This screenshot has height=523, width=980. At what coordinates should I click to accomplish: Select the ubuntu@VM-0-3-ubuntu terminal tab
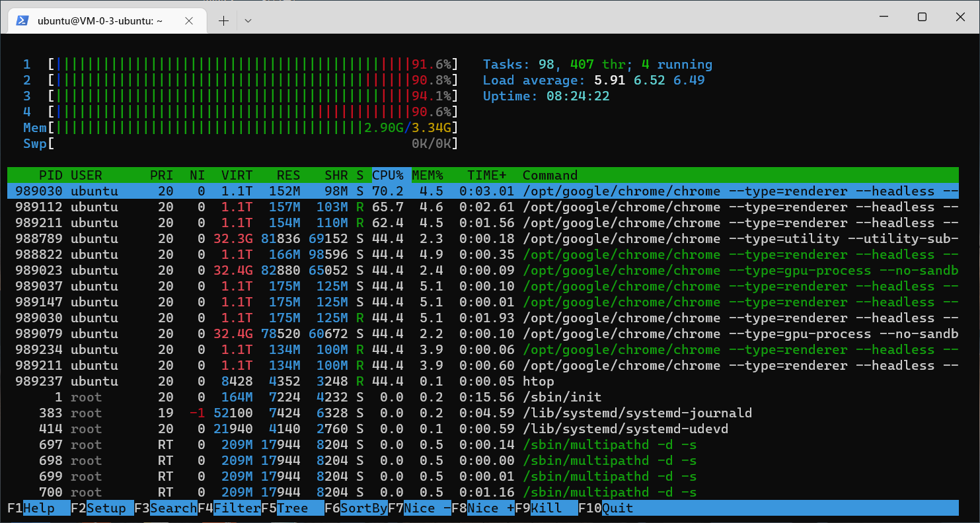[108, 20]
